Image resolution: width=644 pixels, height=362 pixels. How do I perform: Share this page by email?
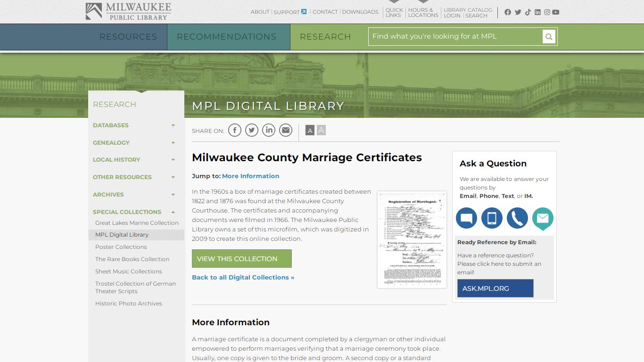286,130
